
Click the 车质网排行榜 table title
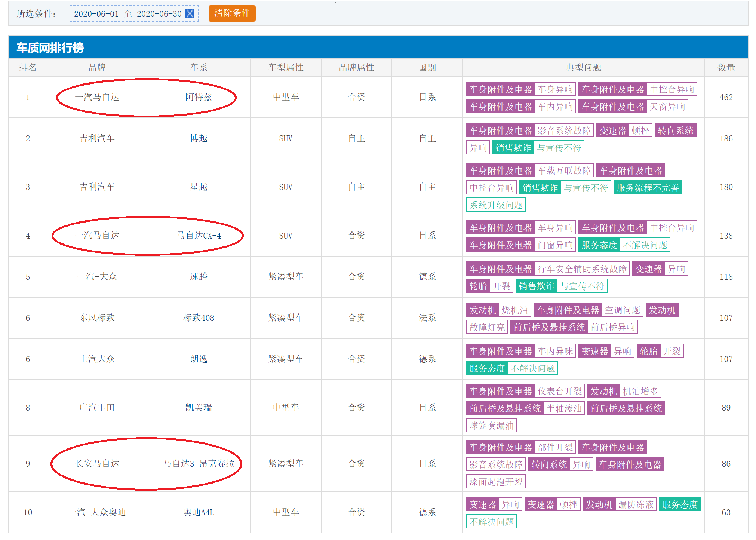coord(50,48)
